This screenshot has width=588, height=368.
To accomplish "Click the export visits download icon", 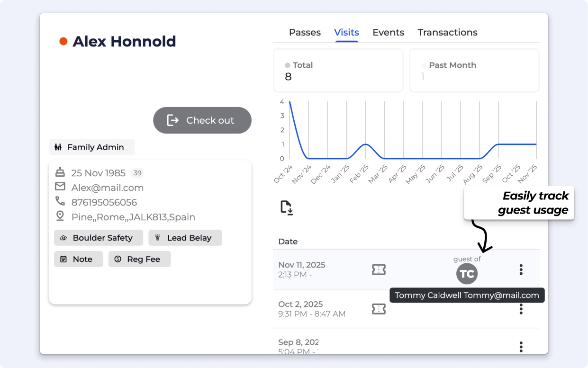I will click(287, 208).
